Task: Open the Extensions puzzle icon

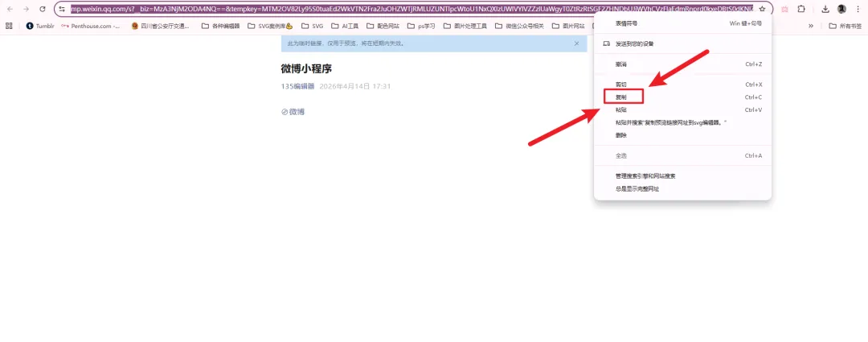Action: pos(801,9)
